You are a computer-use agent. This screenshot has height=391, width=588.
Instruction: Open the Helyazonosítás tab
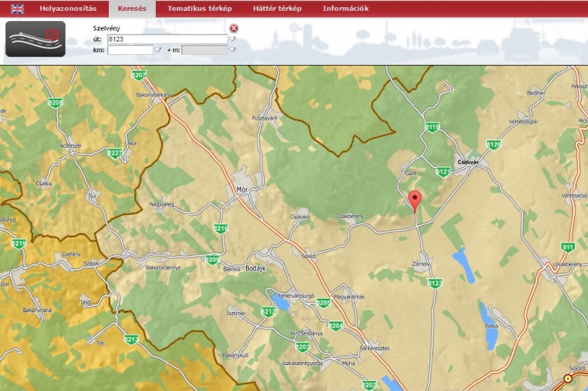(68, 9)
